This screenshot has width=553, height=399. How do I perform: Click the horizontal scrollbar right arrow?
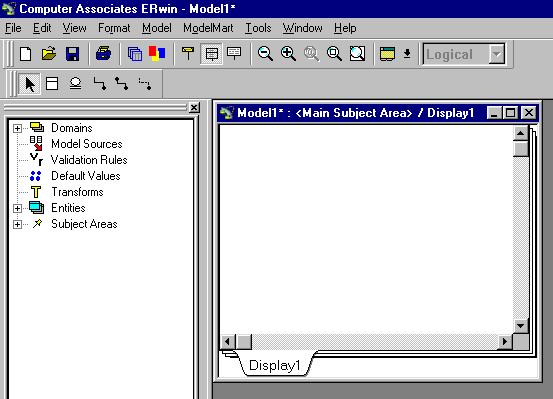(505, 341)
